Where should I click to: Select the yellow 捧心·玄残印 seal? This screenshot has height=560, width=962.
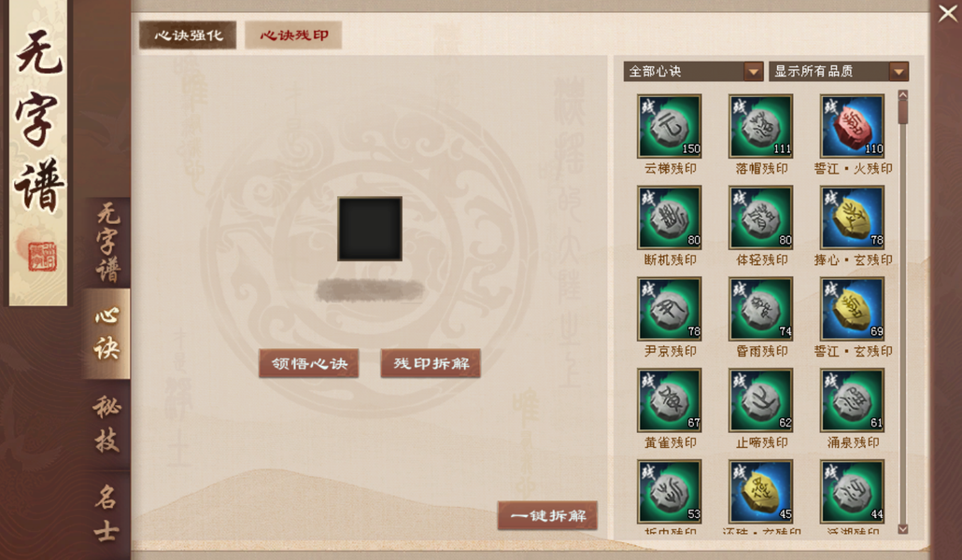[x=852, y=217]
